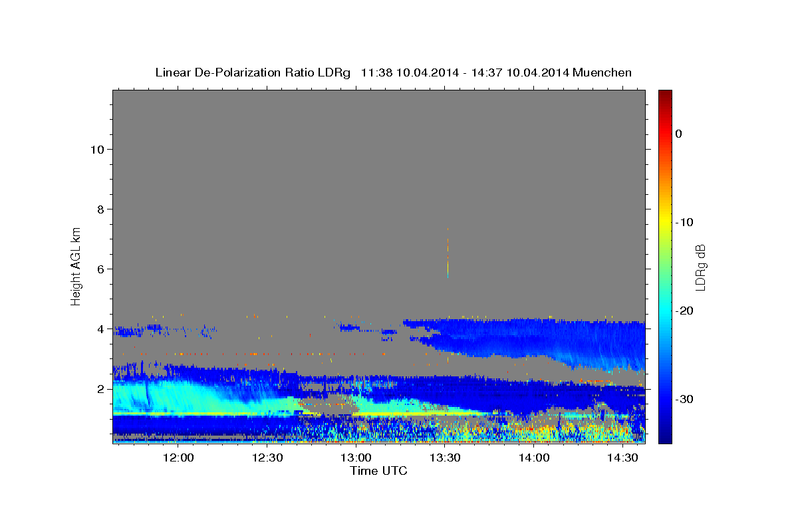Click the '13:30' time tick label

[445, 458]
